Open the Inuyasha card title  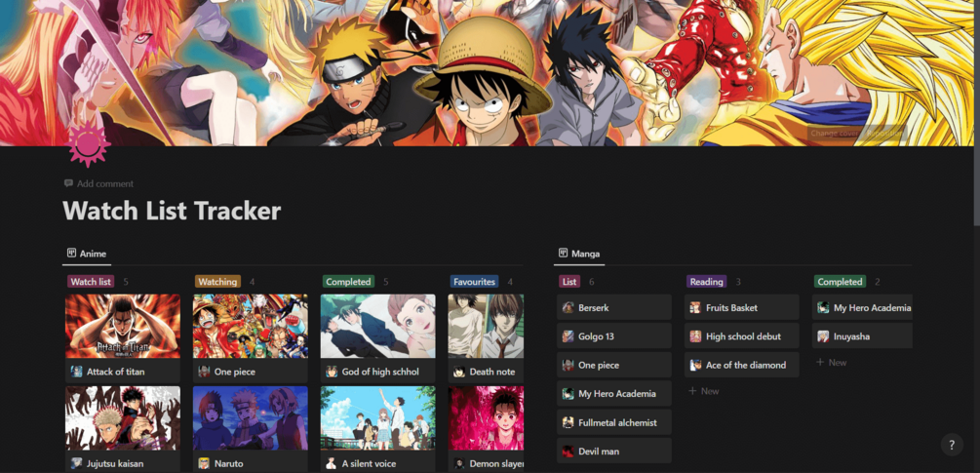click(x=851, y=336)
